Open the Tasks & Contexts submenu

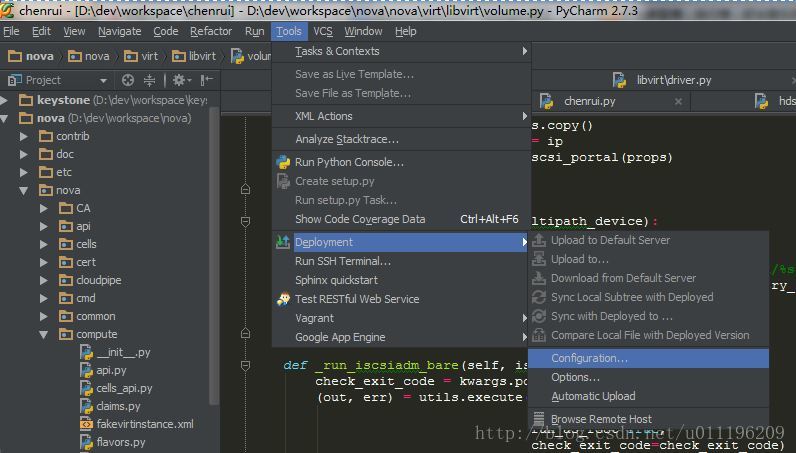tap(402, 51)
